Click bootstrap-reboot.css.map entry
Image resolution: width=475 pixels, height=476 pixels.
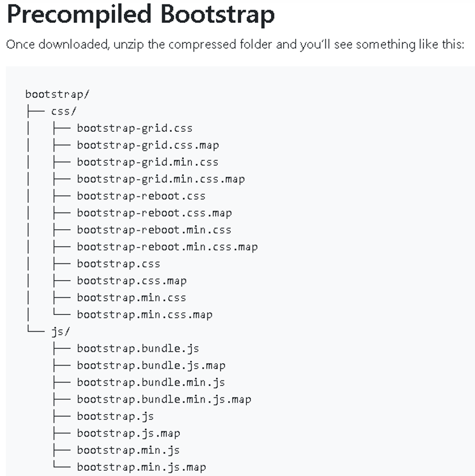pyautogui.click(x=154, y=213)
